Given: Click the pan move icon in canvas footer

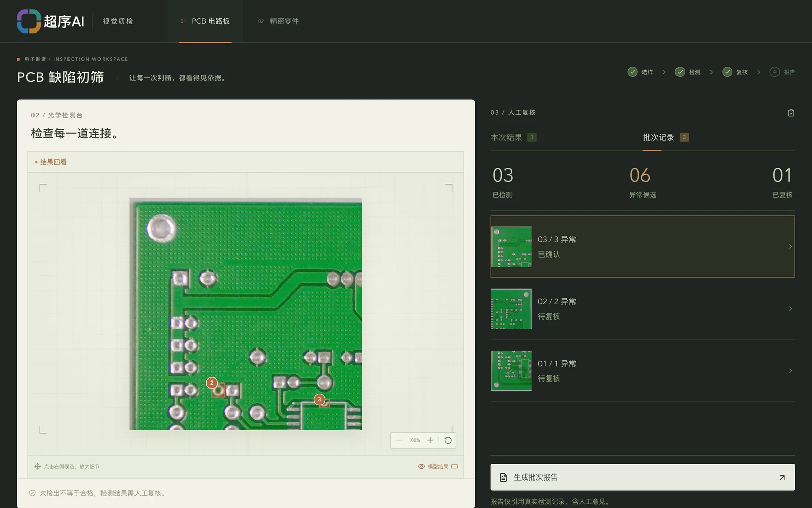Looking at the screenshot, I should pos(37,466).
